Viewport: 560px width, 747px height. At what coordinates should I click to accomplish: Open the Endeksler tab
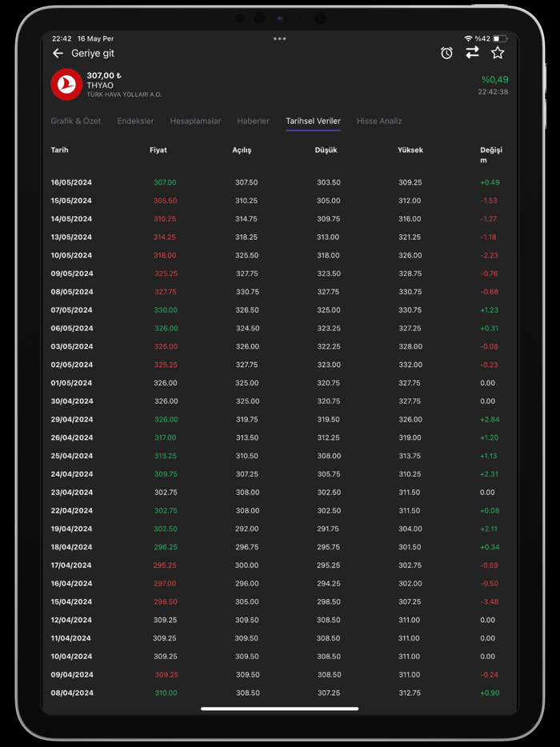click(x=135, y=121)
